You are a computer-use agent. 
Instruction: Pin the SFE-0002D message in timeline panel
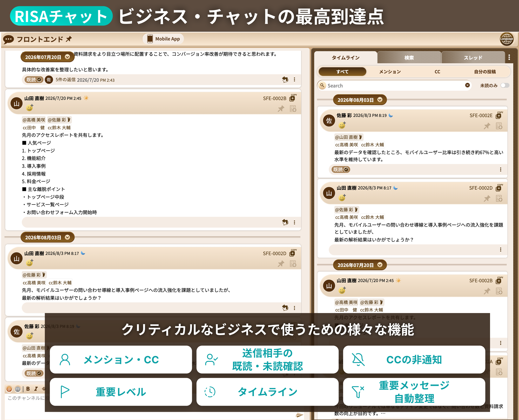click(x=487, y=199)
